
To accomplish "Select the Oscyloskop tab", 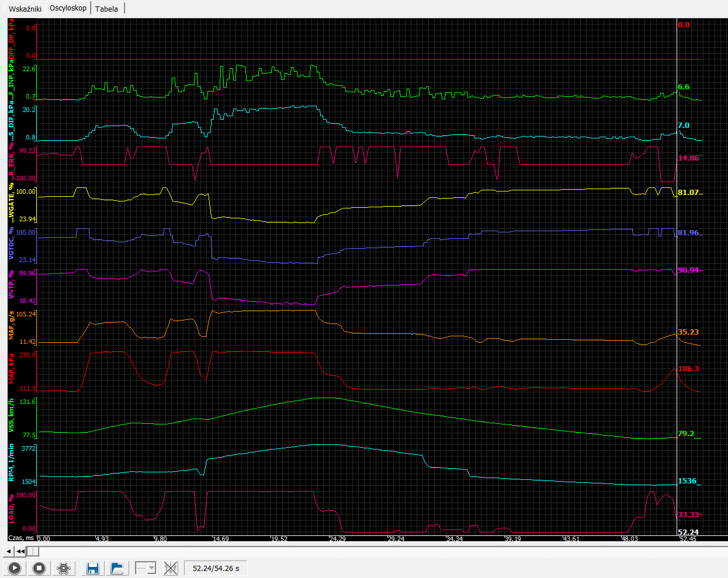I will click(68, 8).
